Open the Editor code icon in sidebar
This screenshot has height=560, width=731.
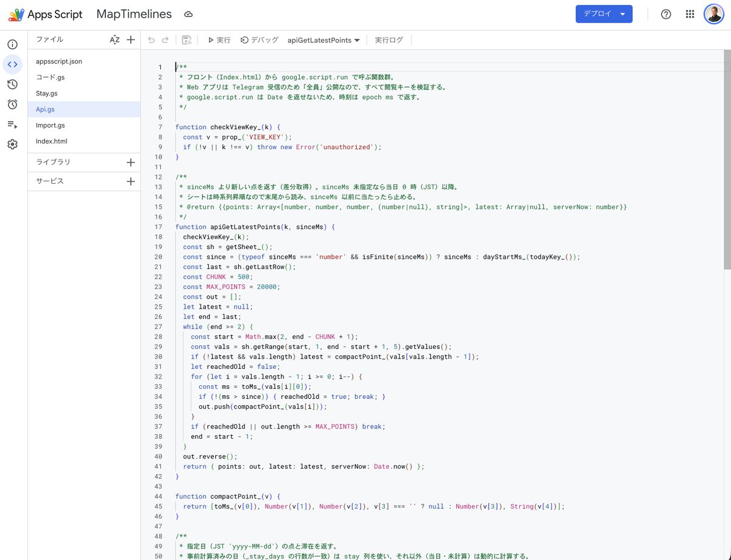(12, 64)
